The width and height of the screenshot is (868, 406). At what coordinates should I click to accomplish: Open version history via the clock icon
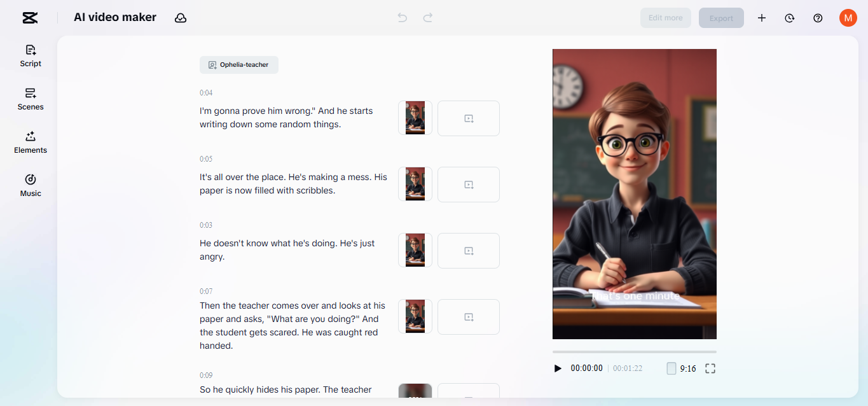point(789,18)
